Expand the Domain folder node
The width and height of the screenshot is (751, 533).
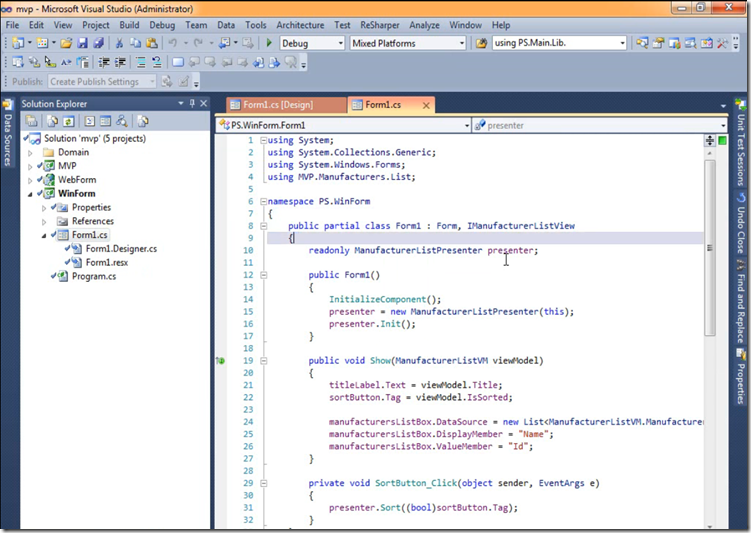(x=30, y=153)
